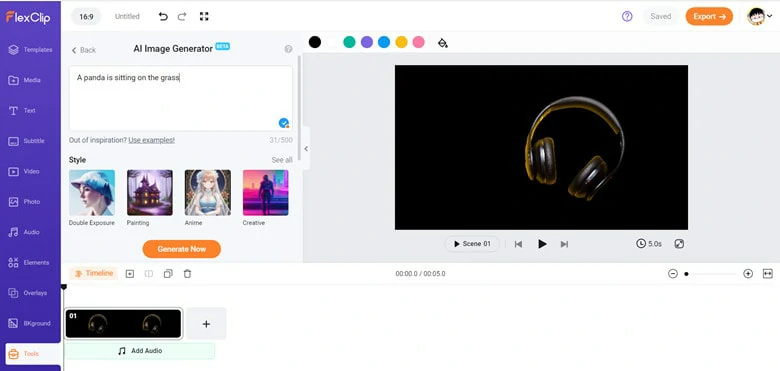
Task: Select the pink color swatch
Action: (x=419, y=42)
